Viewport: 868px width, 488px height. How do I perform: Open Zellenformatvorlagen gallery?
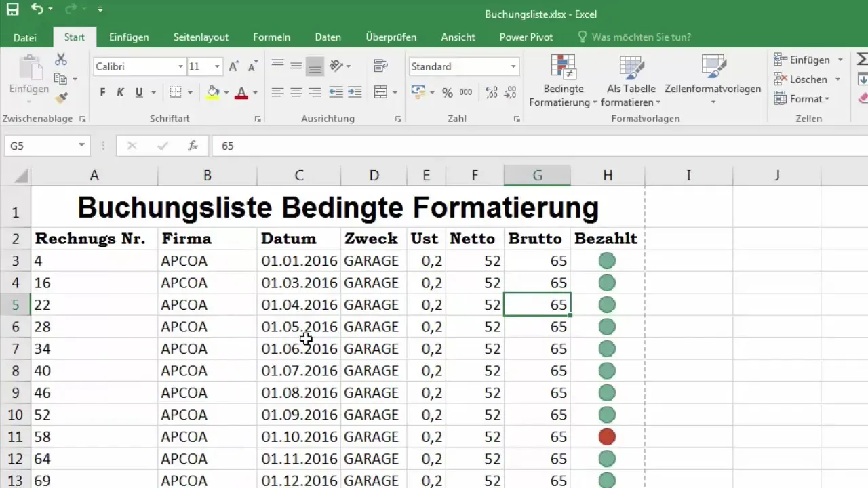(x=713, y=80)
